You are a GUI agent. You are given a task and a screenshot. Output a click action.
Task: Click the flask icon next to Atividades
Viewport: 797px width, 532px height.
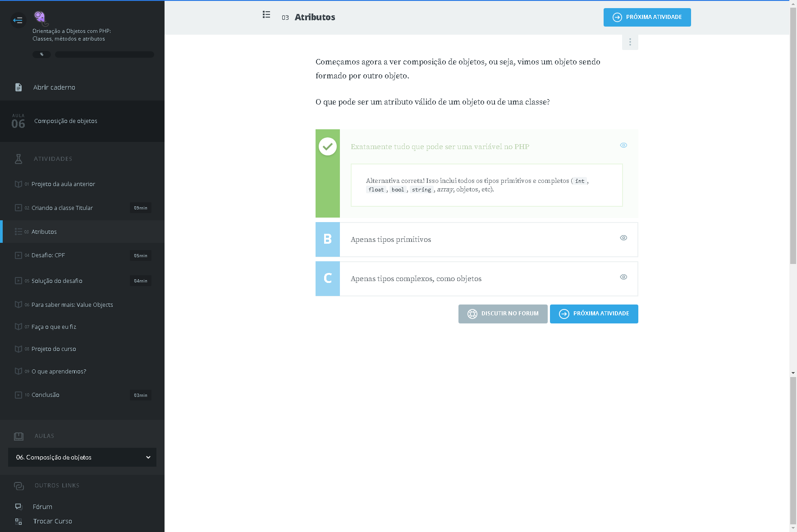coord(18,159)
